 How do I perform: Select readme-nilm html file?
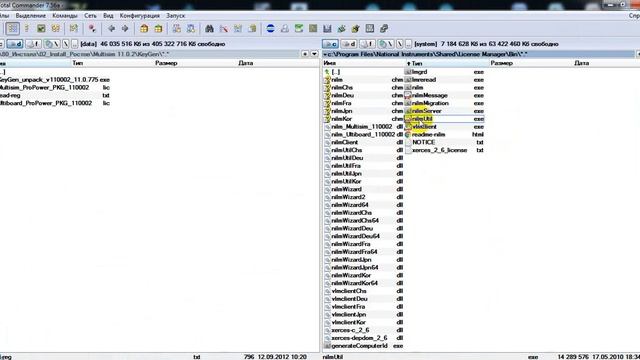[444, 134]
